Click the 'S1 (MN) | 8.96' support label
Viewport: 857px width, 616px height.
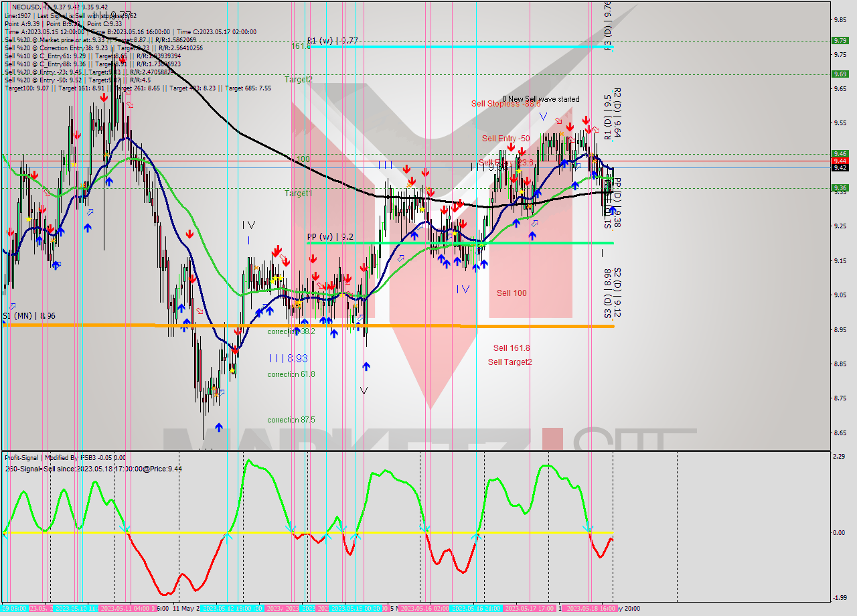coord(29,315)
